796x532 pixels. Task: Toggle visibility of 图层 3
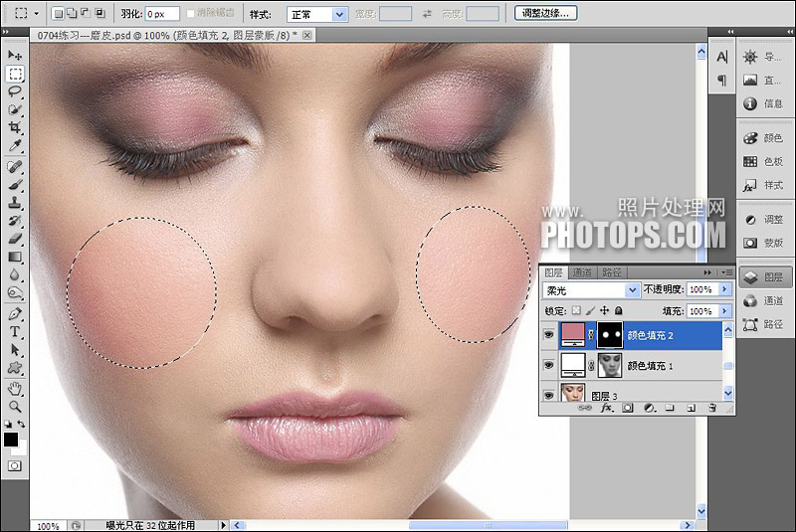coord(548,395)
